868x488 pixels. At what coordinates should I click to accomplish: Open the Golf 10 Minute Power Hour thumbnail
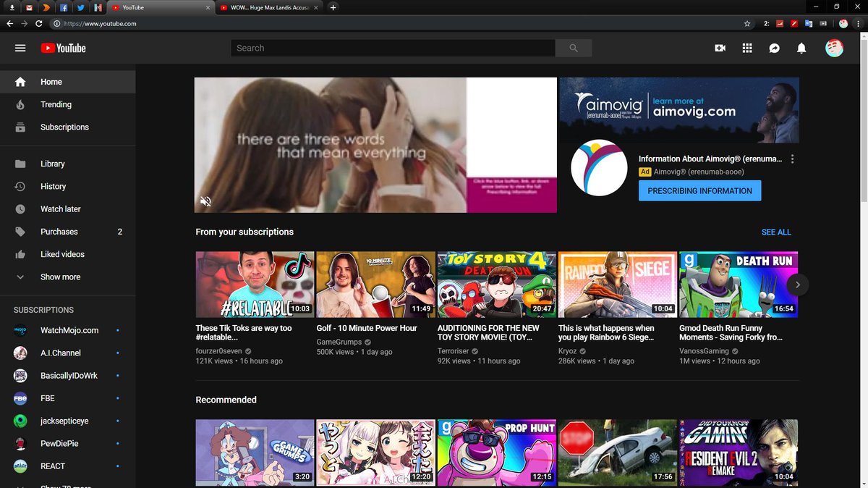[375, 285]
